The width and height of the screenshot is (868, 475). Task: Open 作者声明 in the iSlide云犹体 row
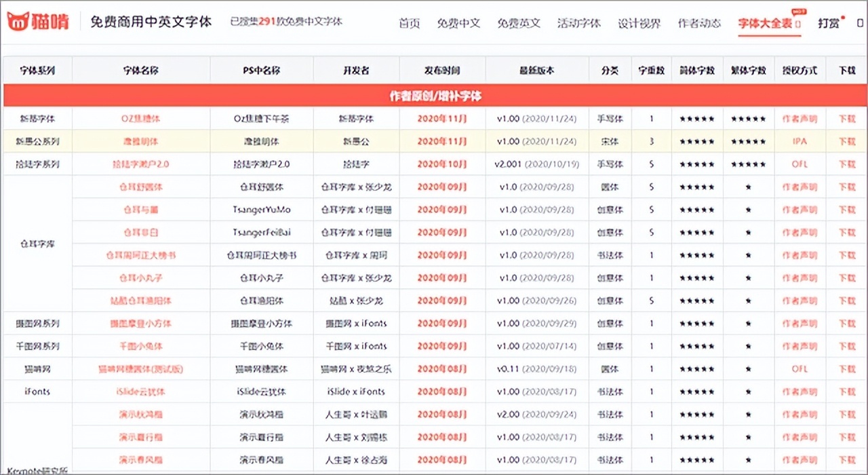(x=800, y=392)
